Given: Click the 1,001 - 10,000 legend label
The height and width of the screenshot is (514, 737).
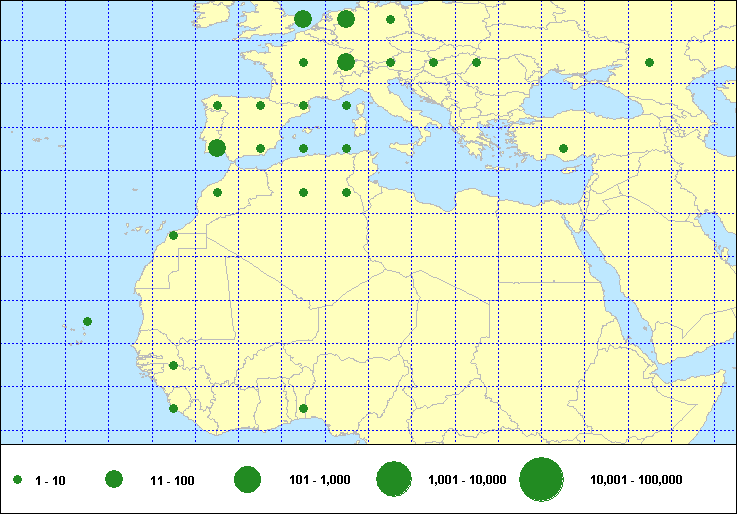Looking at the screenshot, I should click(467, 480).
